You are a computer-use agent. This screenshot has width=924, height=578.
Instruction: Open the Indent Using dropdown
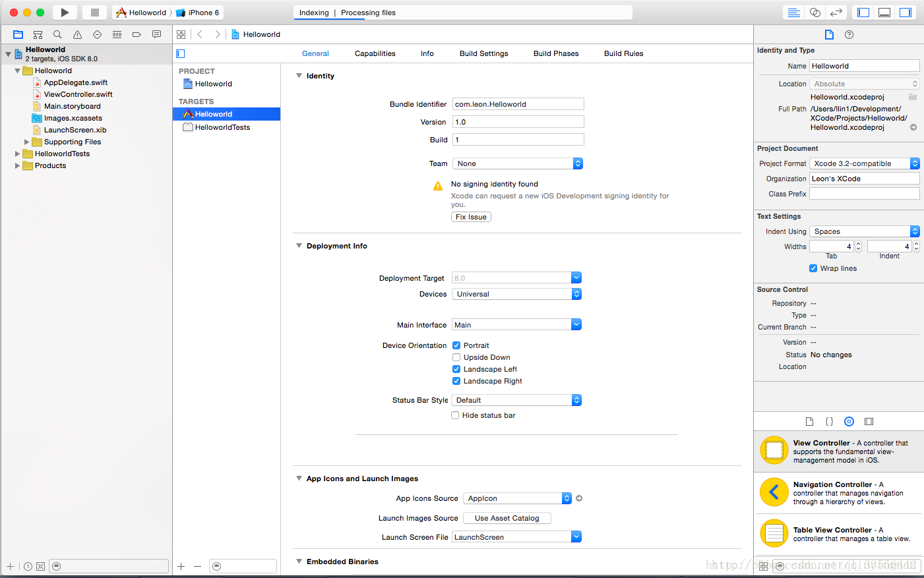865,231
